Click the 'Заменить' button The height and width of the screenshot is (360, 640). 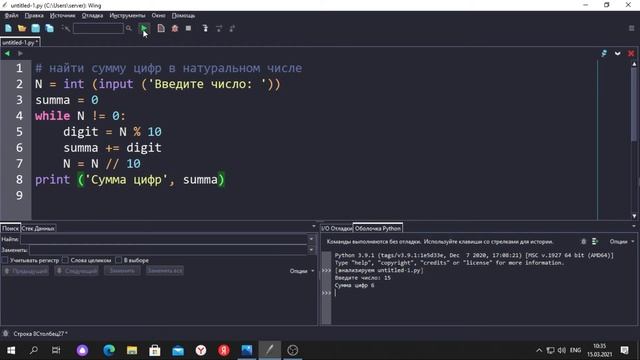[x=122, y=271]
